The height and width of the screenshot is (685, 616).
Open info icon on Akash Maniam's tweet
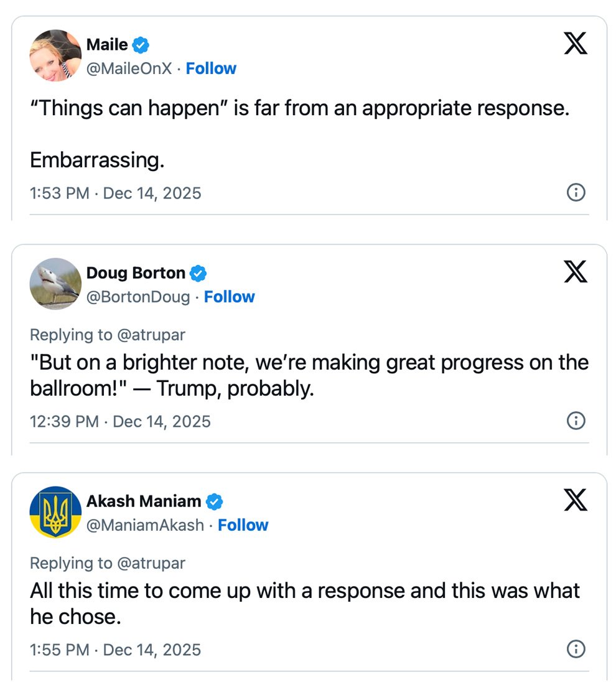pyautogui.click(x=576, y=650)
